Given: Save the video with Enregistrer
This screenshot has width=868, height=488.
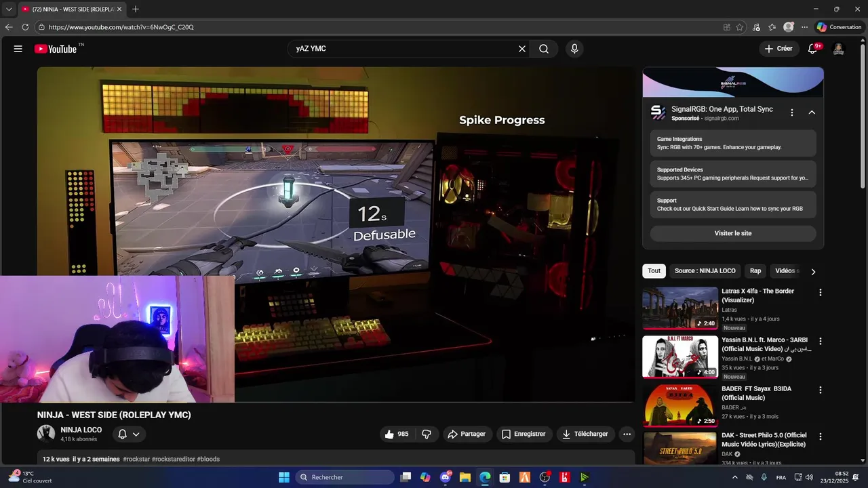Looking at the screenshot, I should coord(524,434).
